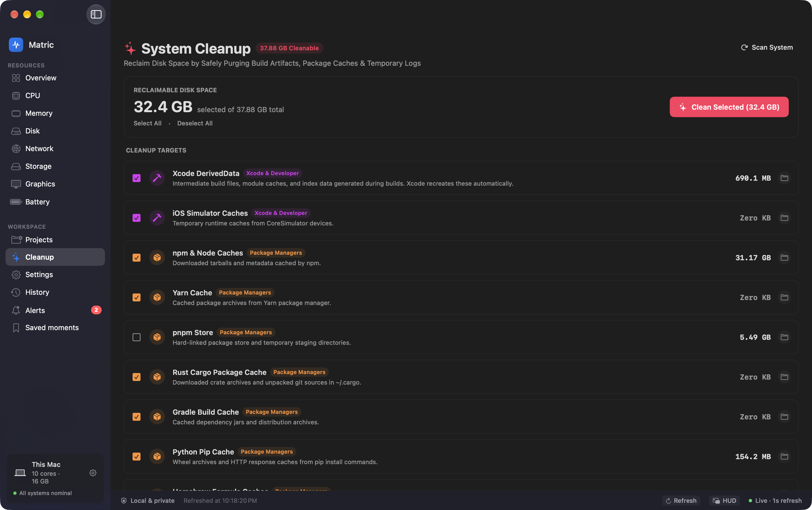812x510 pixels.
Task: Click the Select All link
Action: tap(147, 123)
